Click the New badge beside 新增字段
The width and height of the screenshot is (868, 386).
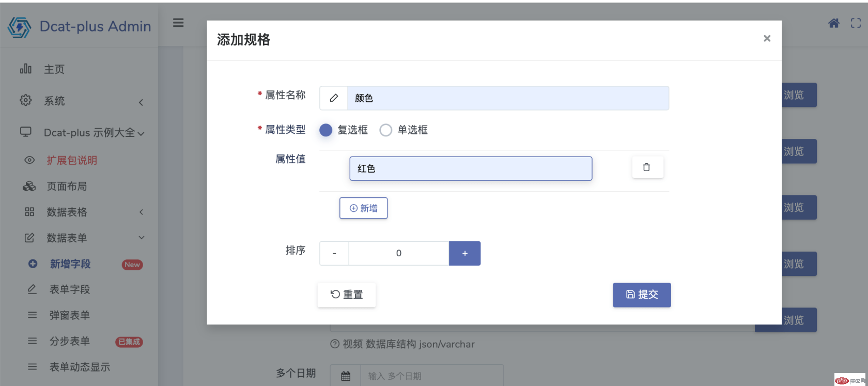tap(132, 265)
